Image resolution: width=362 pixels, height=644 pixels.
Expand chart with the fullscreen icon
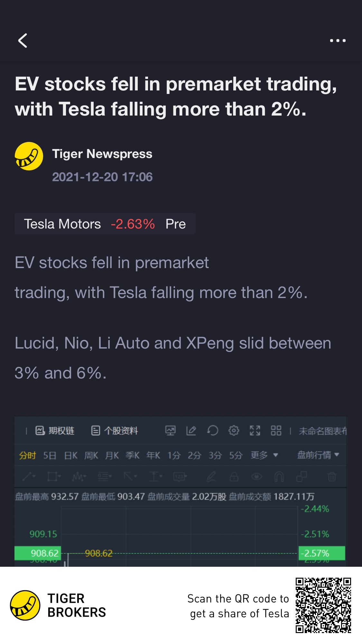point(255,430)
